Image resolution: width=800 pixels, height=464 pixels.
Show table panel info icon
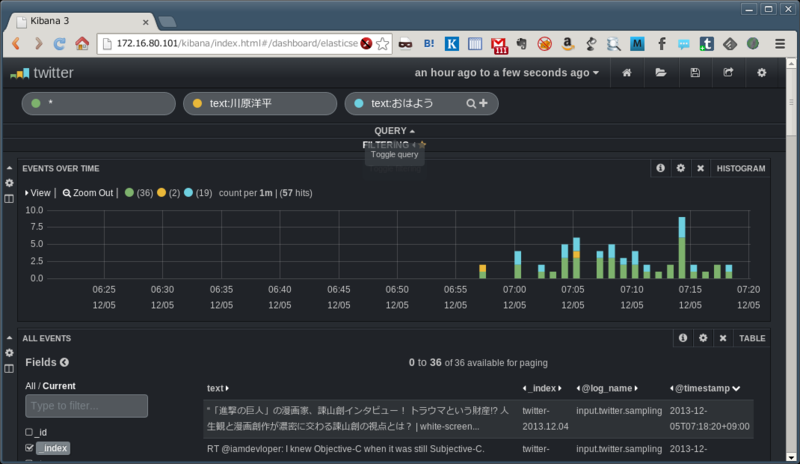(x=683, y=338)
